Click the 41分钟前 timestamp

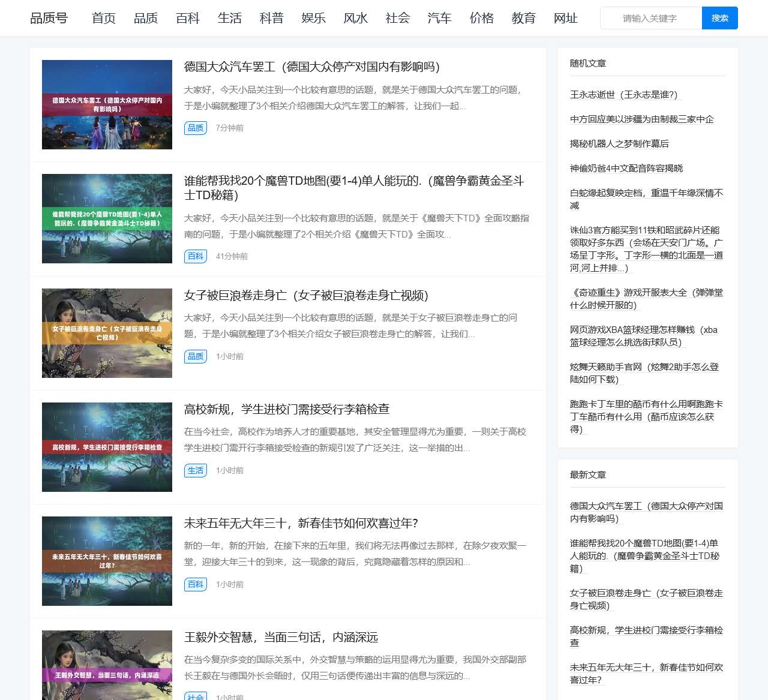pyautogui.click(x=232, y=256)
